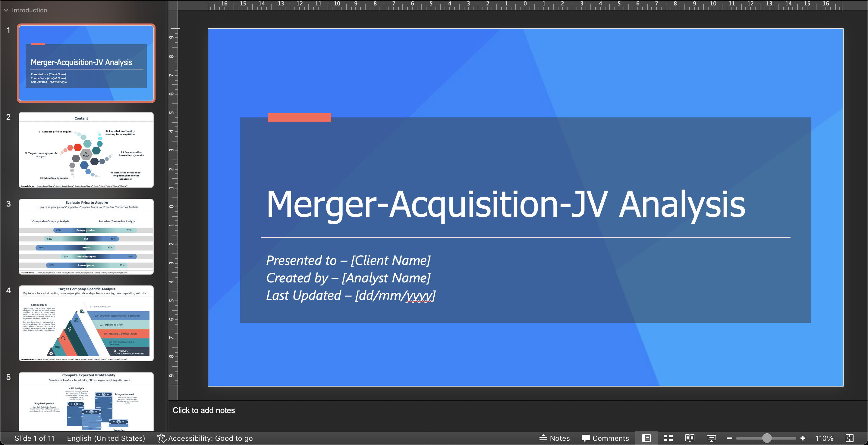Screen dimensions: 868x445
Task: Switch to Reading view
Action: coord(690,438)
